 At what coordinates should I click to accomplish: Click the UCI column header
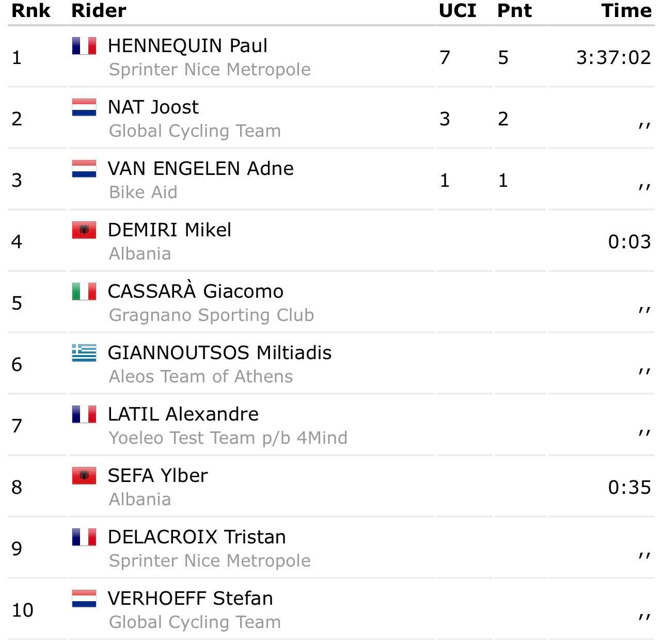pyautogui.click(x=457, y=10)
